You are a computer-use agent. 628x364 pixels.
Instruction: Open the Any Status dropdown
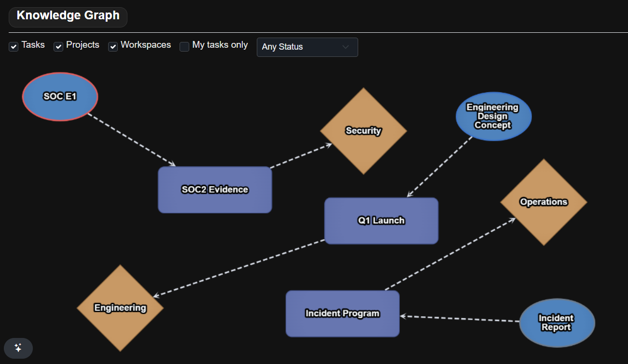[307, 47]
